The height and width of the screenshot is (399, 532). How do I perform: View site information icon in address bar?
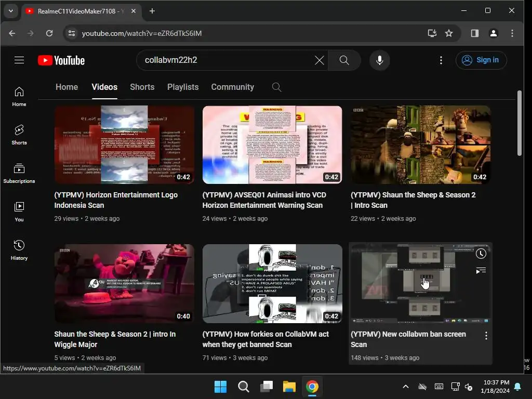click(72, 33)
